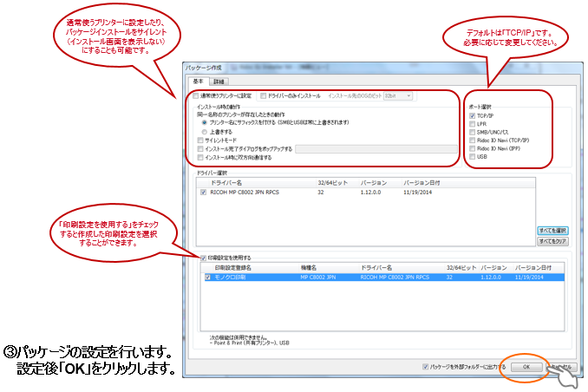Image resolution: width=588 pixels, height=392 pixels.
Task: Tick インストール完了ダイアログをポップアップする checkbox
Action: [x=201, y=149]
